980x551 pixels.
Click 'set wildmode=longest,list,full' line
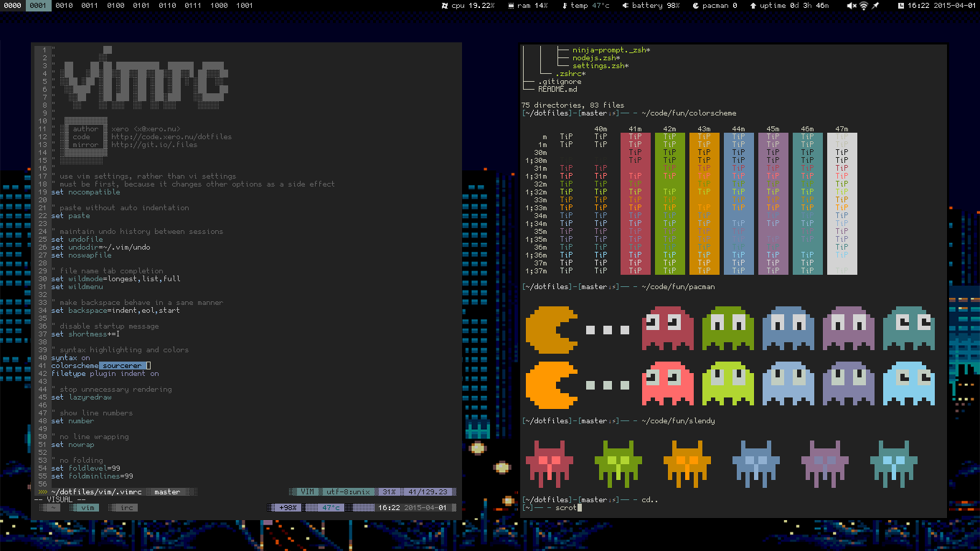pos(116,279)
